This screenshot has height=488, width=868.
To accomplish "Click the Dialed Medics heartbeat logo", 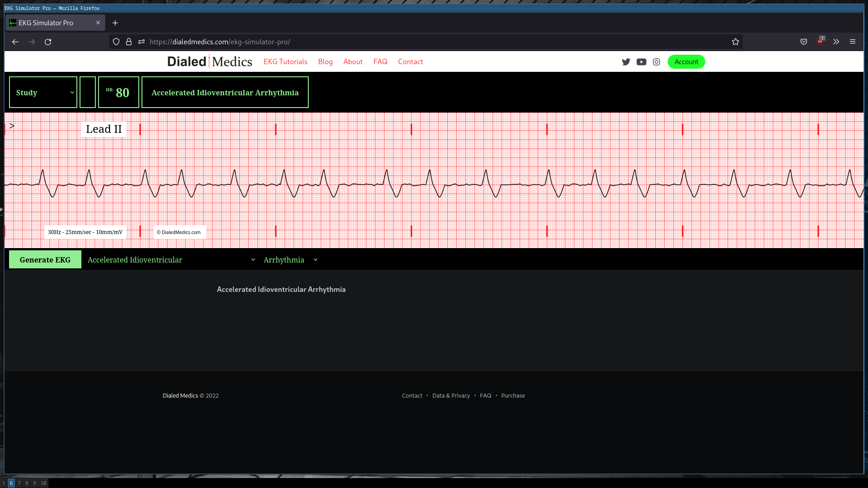I will 209,61.
